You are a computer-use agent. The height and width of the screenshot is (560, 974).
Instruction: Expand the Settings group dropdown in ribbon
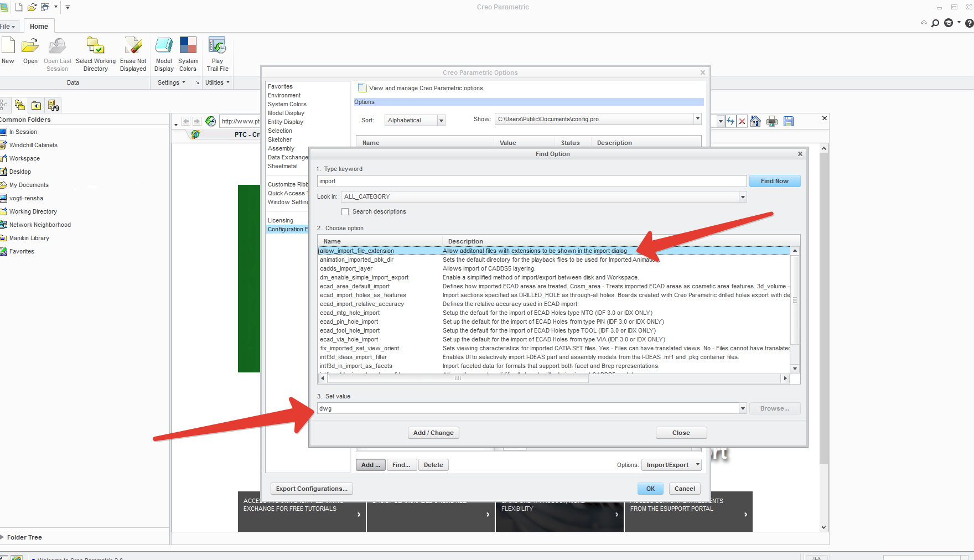(x=172, y=82)
